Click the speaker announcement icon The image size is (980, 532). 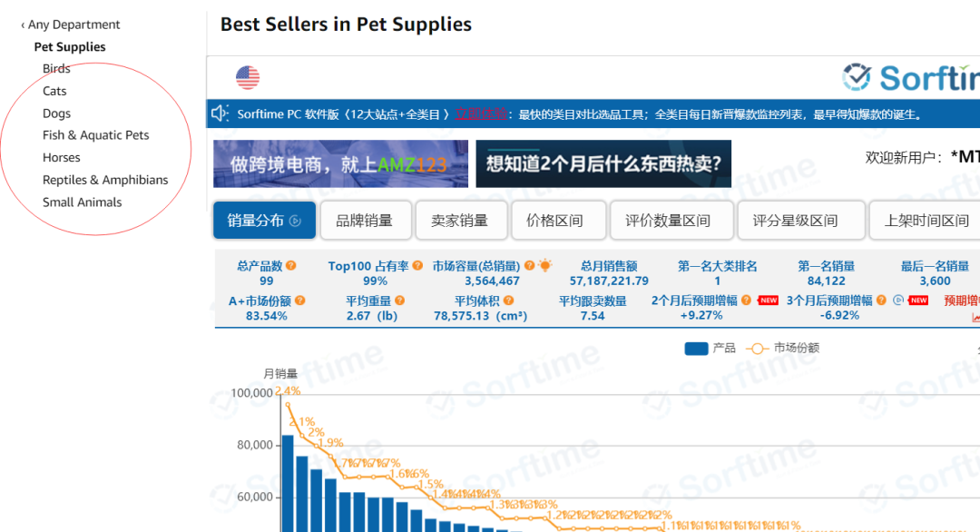tap(220, 113)
